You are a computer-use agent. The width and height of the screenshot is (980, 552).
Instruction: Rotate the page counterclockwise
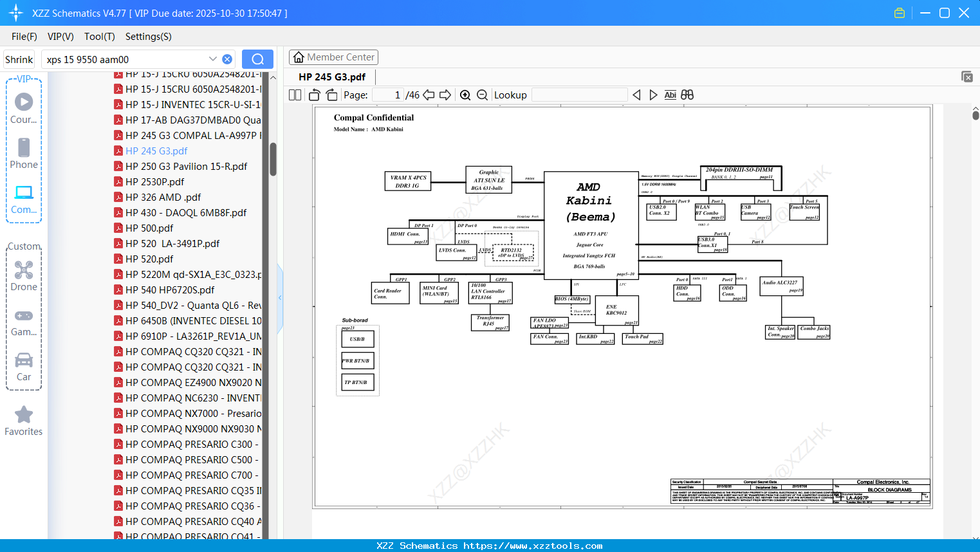pyautogui.click(x=315, y=95)
